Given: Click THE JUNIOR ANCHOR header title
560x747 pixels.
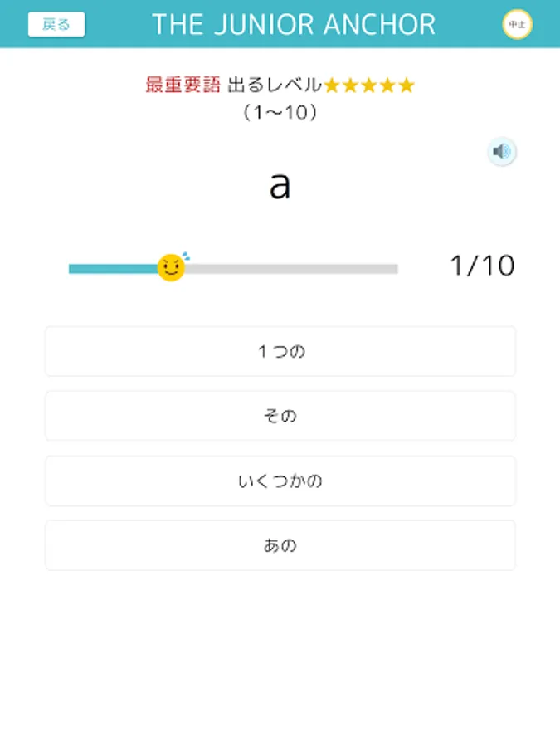Looking at the screenshot, I should 293,25.
